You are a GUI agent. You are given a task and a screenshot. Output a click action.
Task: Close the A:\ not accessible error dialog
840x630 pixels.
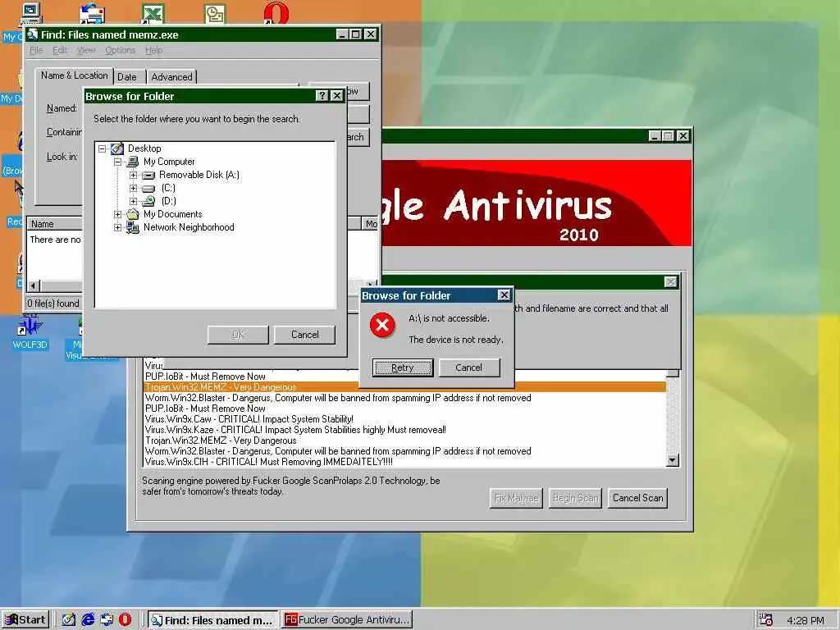coord(504,295)
